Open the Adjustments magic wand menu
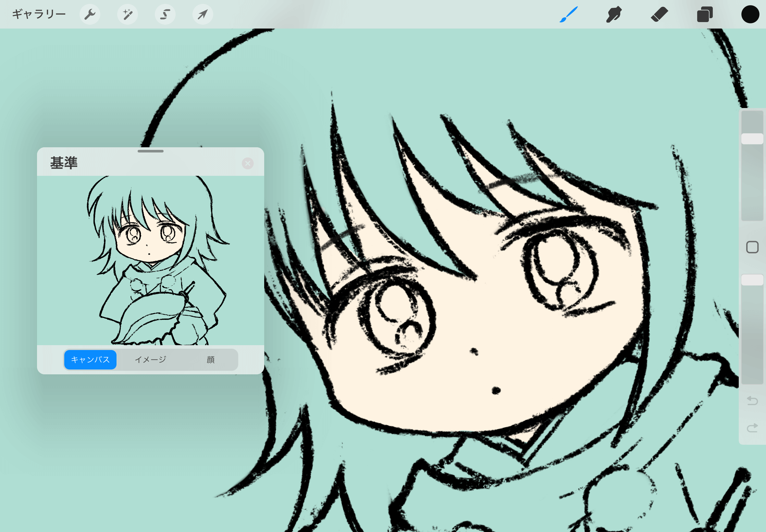The image size is (766, 532). coord(127,14)
